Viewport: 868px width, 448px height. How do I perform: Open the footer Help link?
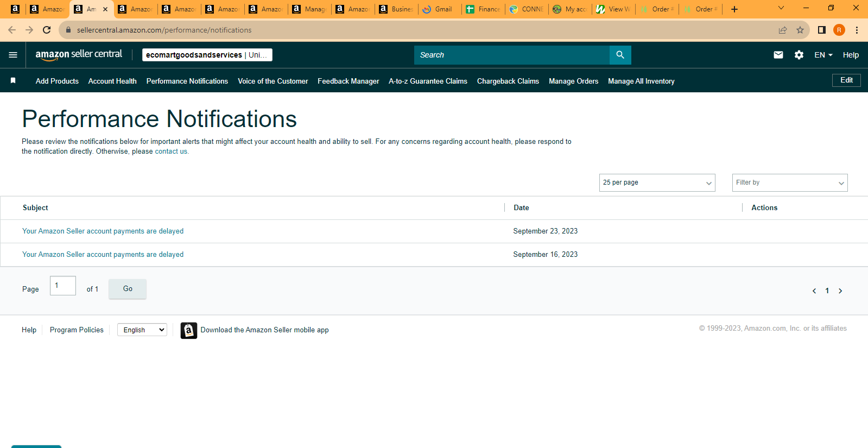pos(29,330)
